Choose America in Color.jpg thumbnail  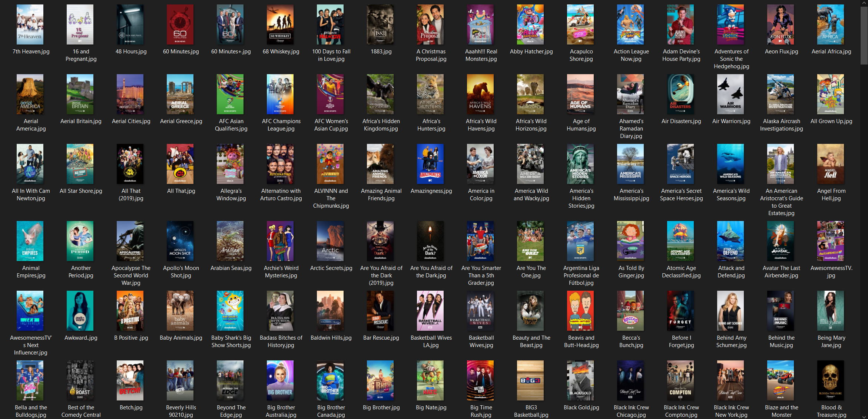click(x=480, y=164)
